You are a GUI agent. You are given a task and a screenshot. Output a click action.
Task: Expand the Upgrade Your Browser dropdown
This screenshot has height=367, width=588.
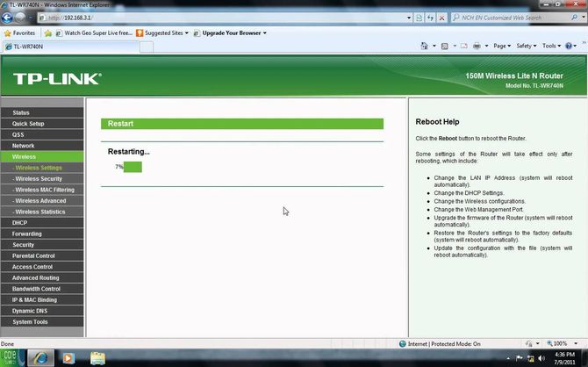pos(265,33)
